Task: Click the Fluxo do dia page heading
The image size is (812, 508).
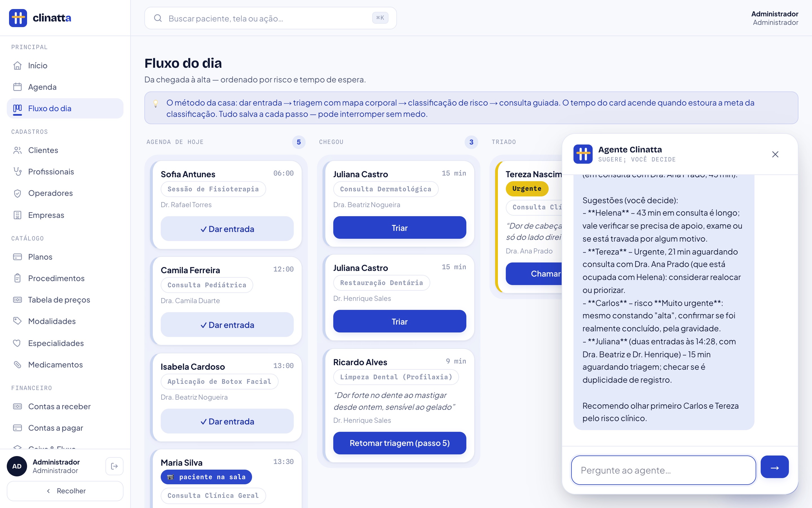Action: (183, 63)
